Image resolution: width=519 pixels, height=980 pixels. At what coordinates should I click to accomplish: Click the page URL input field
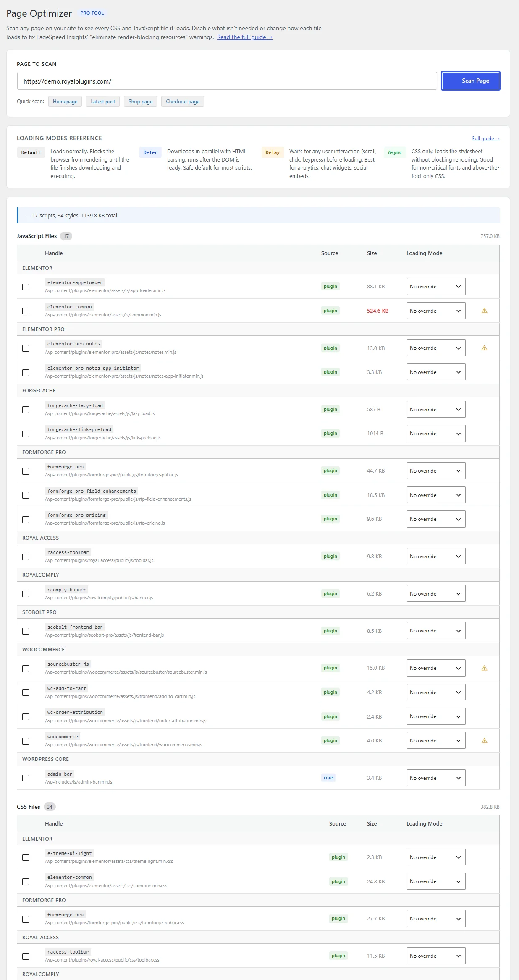227,81
